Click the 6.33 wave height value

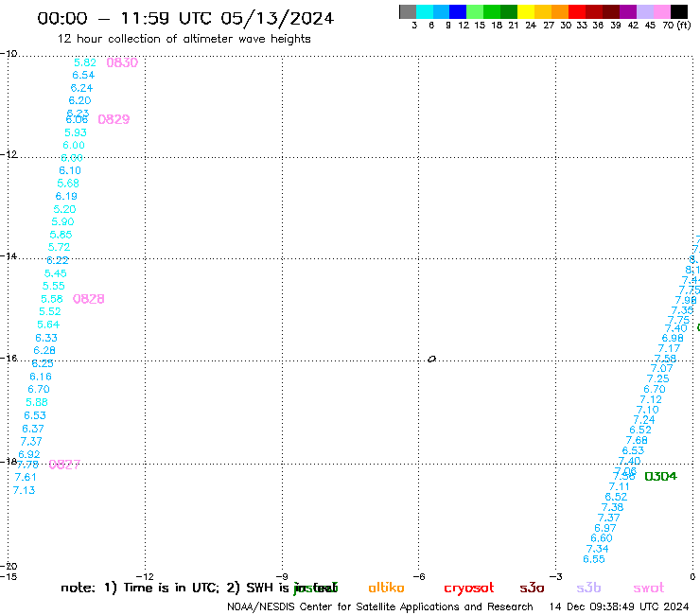click(x=46, y=338)
